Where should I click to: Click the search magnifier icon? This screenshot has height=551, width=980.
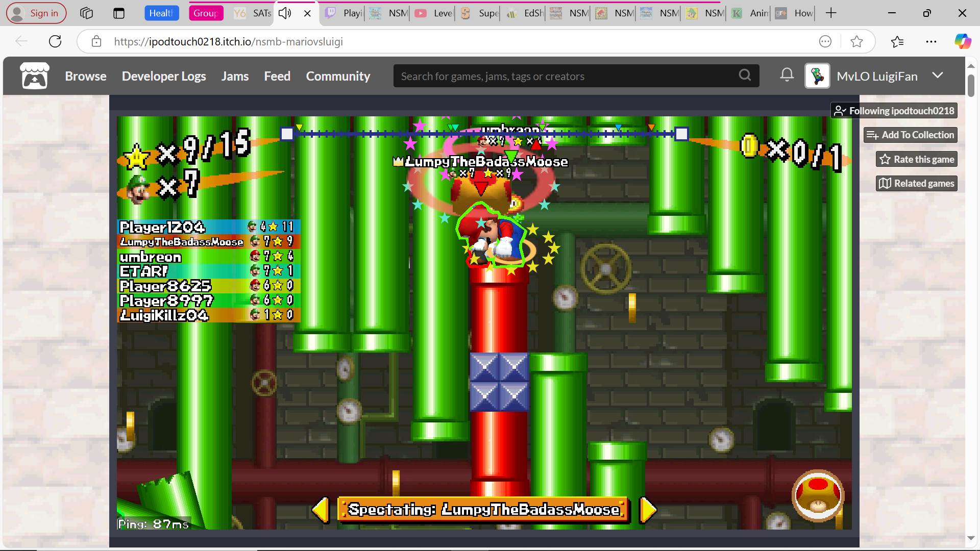click(745, 76)
